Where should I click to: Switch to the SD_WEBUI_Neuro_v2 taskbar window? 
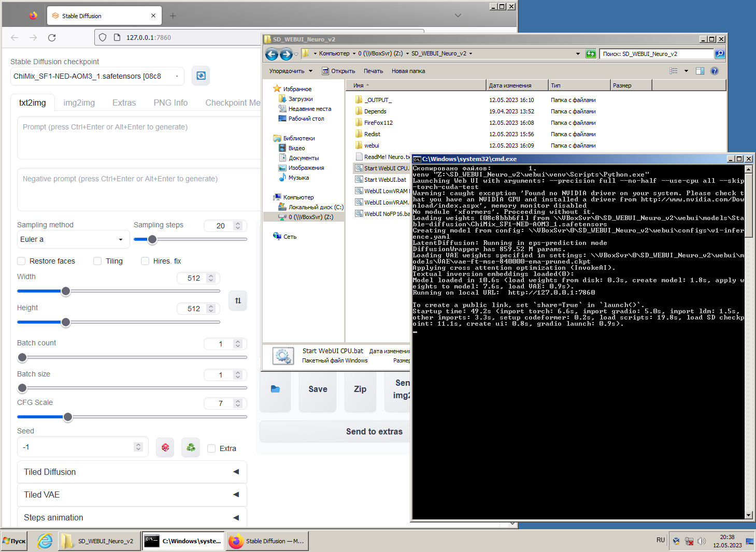(x=99, y=541)
